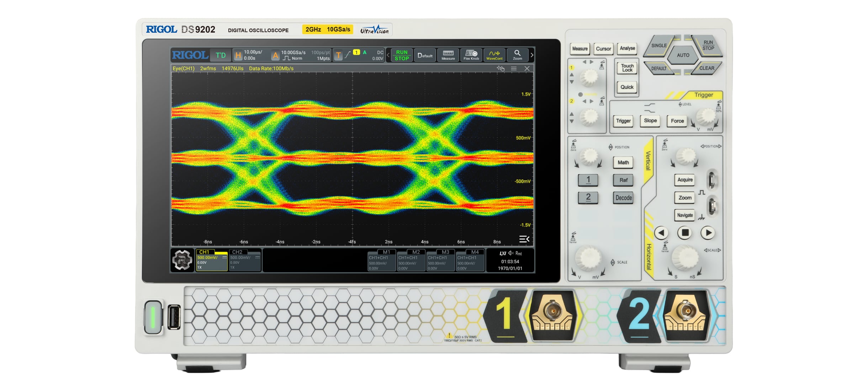Push the AUTO hexagon key

(683, 55)
